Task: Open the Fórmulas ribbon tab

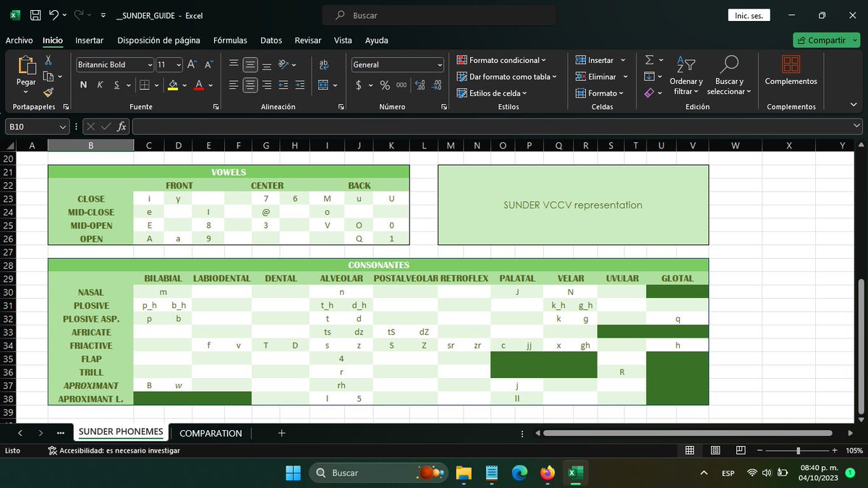Action: (x=230, y=40)
